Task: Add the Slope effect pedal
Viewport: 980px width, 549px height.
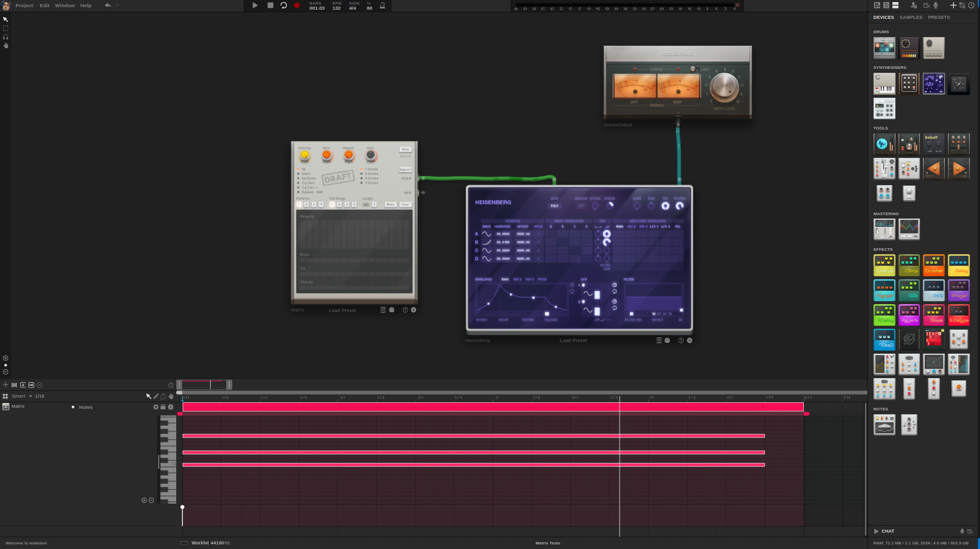Action: coord(934,315)
